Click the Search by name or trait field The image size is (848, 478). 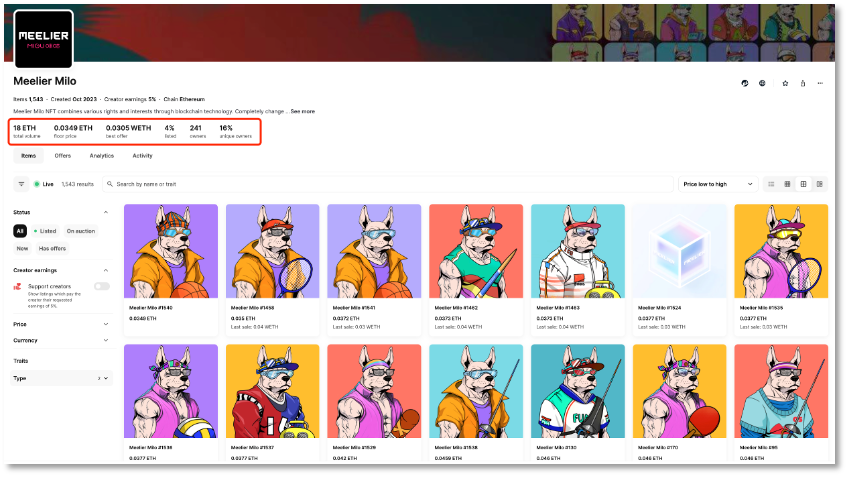coord(390,184)
